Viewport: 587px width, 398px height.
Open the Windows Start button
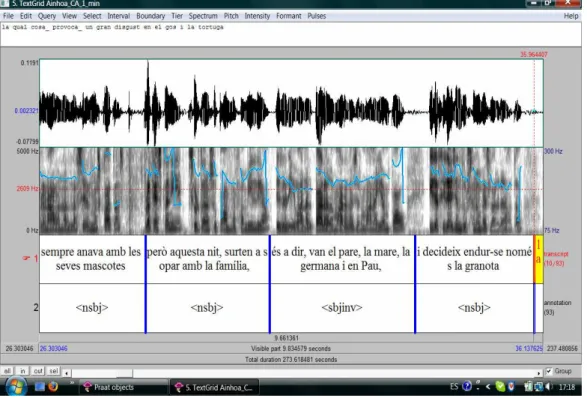click(15, 387)
